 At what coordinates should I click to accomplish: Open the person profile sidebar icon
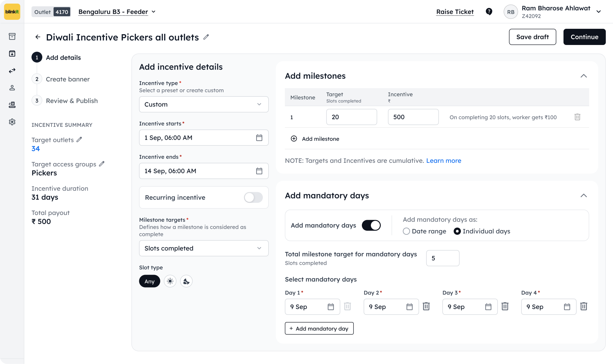[x=12, y=88]
